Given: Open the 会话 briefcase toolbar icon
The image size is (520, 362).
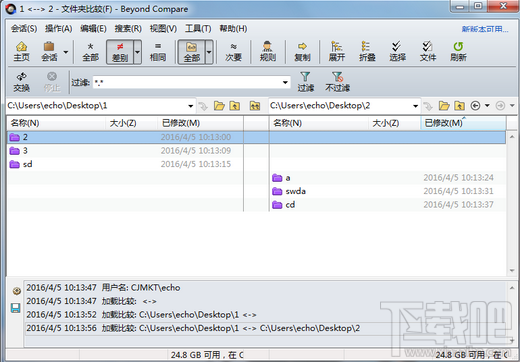Looking at the screenshot, I should pyautogui.click(x=49, y=52).
